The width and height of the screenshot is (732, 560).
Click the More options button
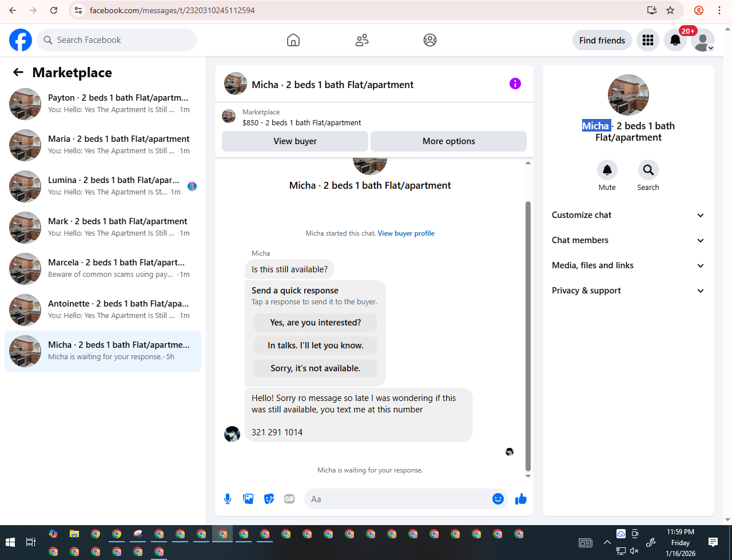point(449,141)
